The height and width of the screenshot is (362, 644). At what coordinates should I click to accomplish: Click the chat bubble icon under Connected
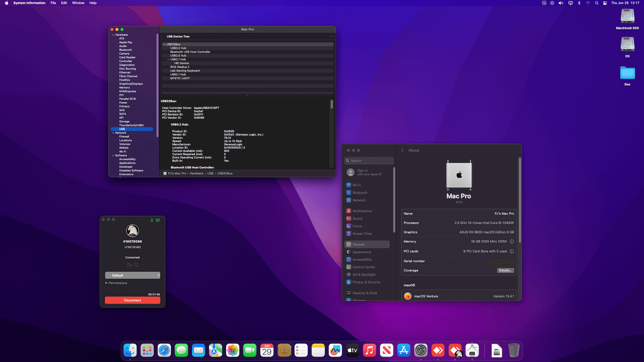(136, 265)
